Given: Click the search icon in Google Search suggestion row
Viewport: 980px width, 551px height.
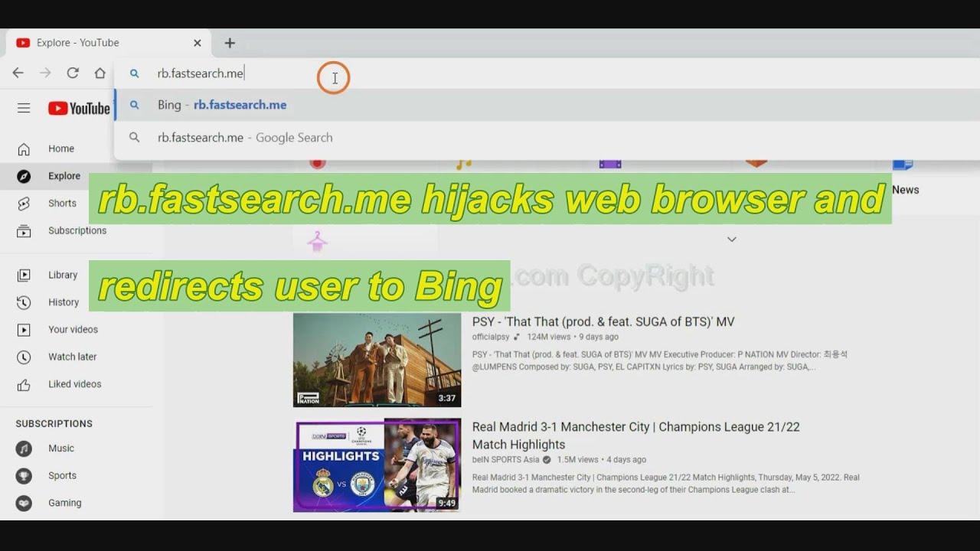Looking at the screenshot, I should click(x=134, y=138).
